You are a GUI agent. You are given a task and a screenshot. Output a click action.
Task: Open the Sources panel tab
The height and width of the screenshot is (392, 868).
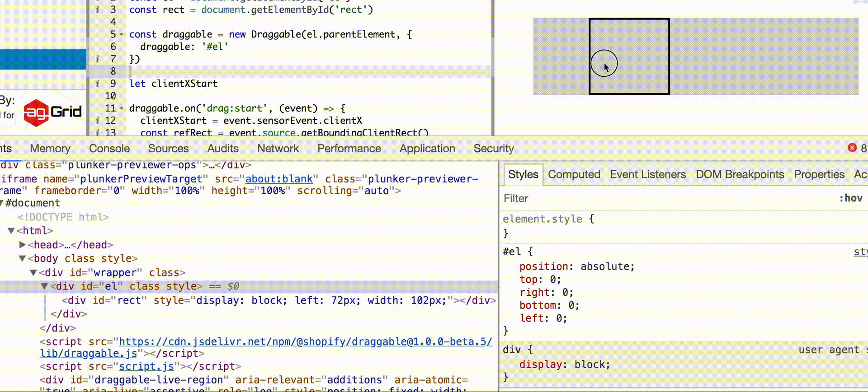(168, 149)
